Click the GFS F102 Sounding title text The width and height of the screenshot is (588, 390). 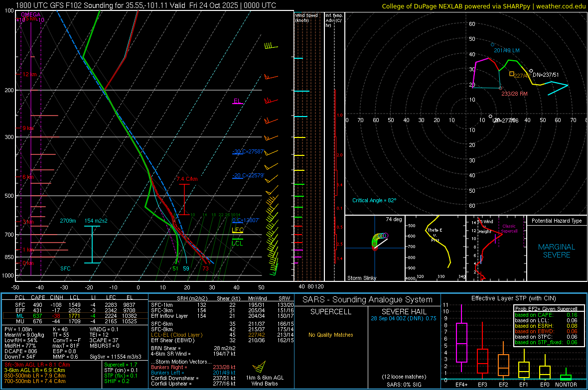146,5
